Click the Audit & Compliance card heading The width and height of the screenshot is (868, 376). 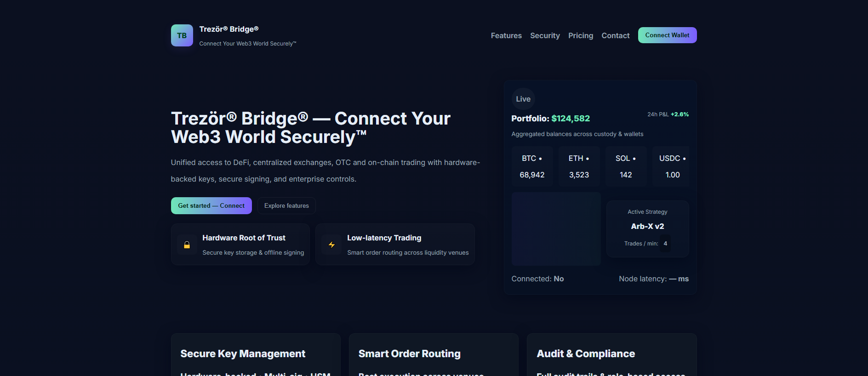pos(586,353)
